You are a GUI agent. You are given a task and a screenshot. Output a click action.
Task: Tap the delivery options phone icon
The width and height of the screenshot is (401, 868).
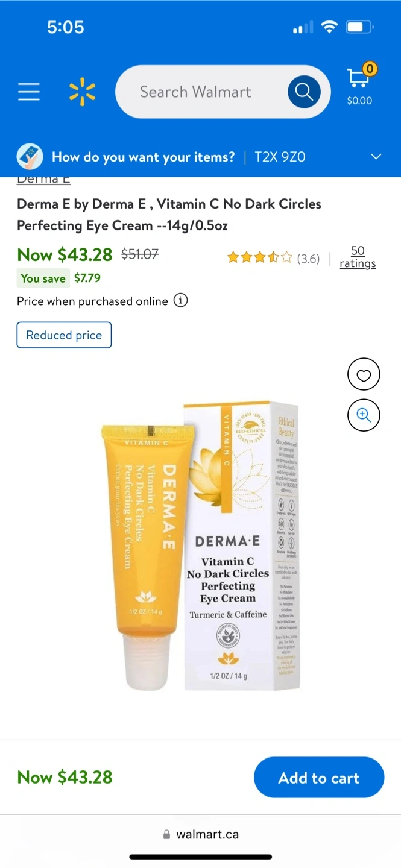pos(30,157)
